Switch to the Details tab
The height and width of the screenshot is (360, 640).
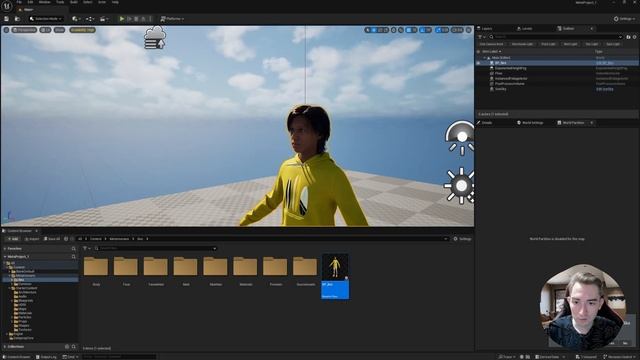coord(485,122)
